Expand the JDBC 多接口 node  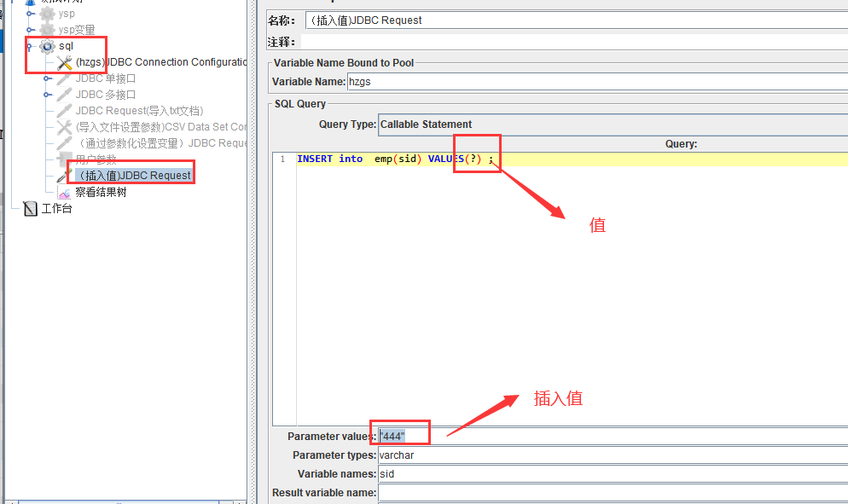(x=48, y=95)
